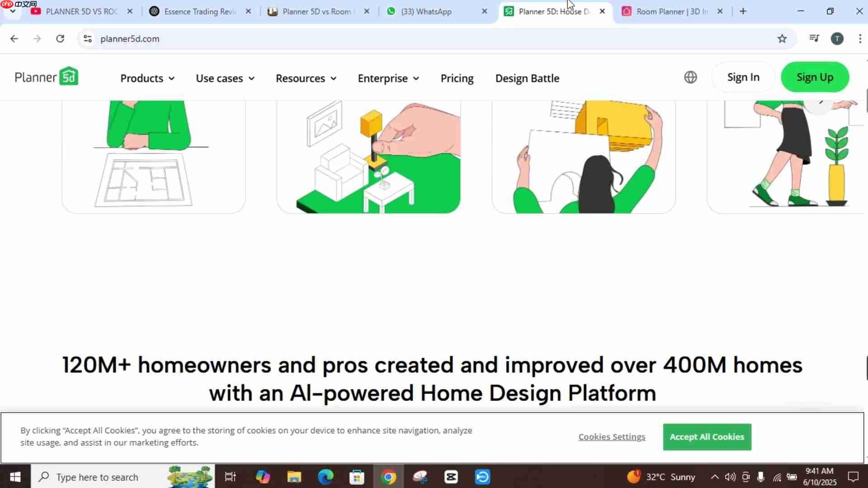
Task: Open the colorful pinwheel app on taskbar
Action: click(420, 477)
